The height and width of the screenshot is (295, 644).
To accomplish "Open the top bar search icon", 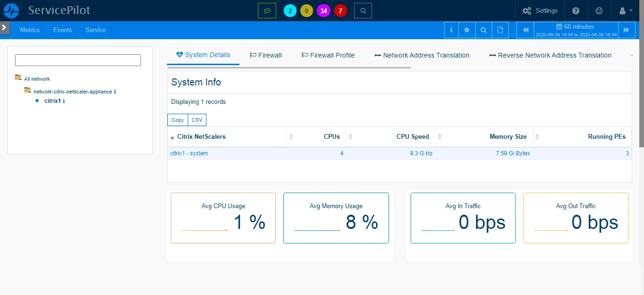I will coord(363,10).
